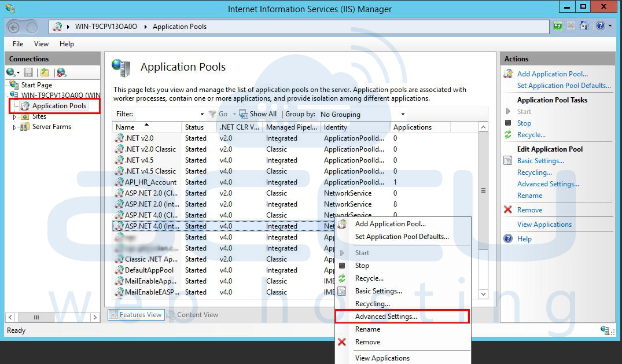Viewport: 622px width, 364px height.
Task: Select the Classic .NET App pool row
Action: click(x=295, y=259)
